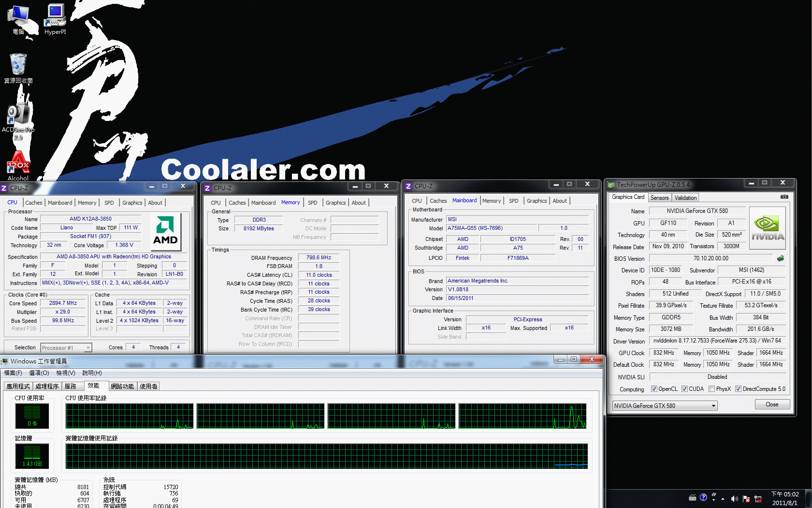
Task: Click the CPU-Z title icon in the Mainboard window
Action: click(408, 186)
